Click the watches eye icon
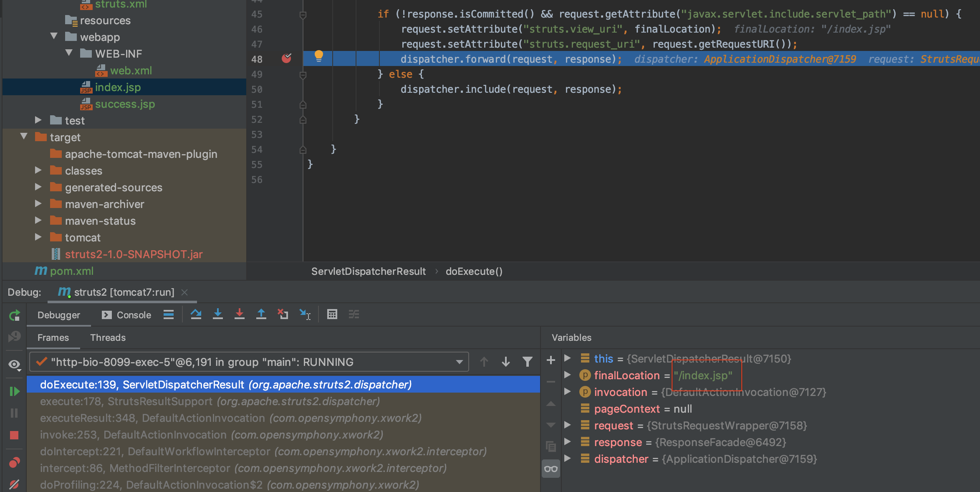This screenshot has width=980, height=492. pyautogui.click(x=15, y=365)
